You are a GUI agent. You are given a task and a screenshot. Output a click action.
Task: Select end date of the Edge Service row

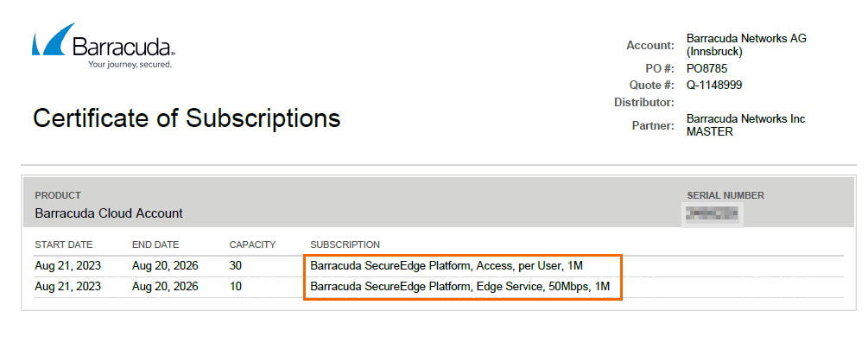(165, 287)
